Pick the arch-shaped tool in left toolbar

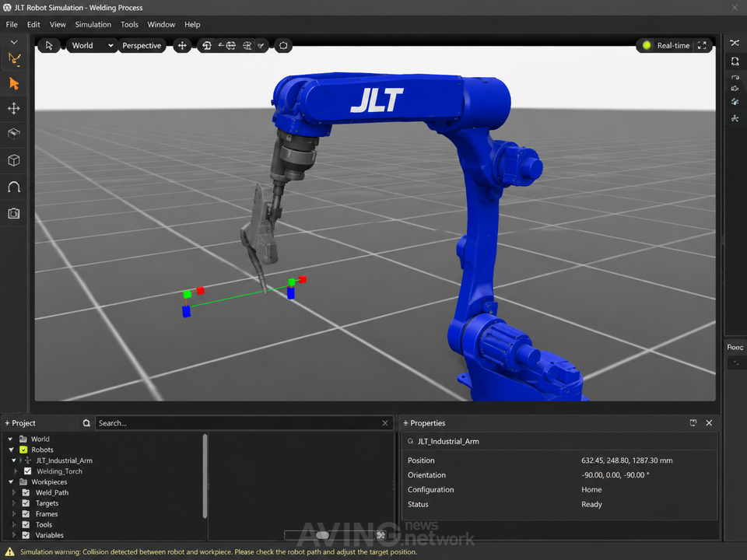(x=14, y=187)
